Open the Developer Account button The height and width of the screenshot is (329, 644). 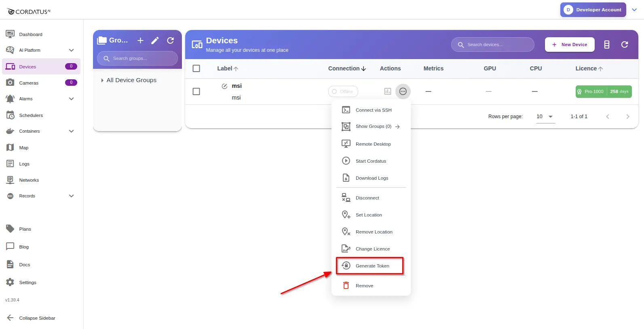tap(593, 10)
